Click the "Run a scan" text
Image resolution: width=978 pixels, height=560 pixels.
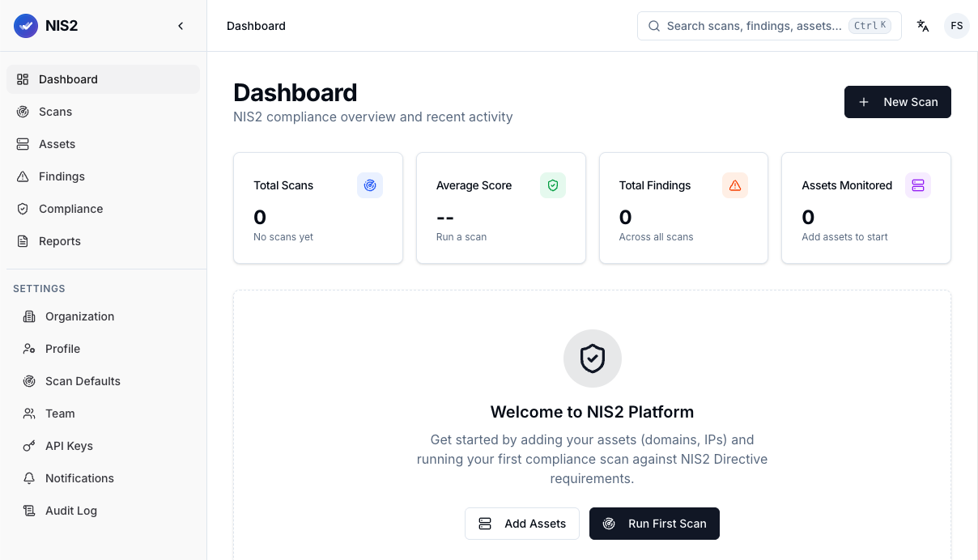point(461,237)
